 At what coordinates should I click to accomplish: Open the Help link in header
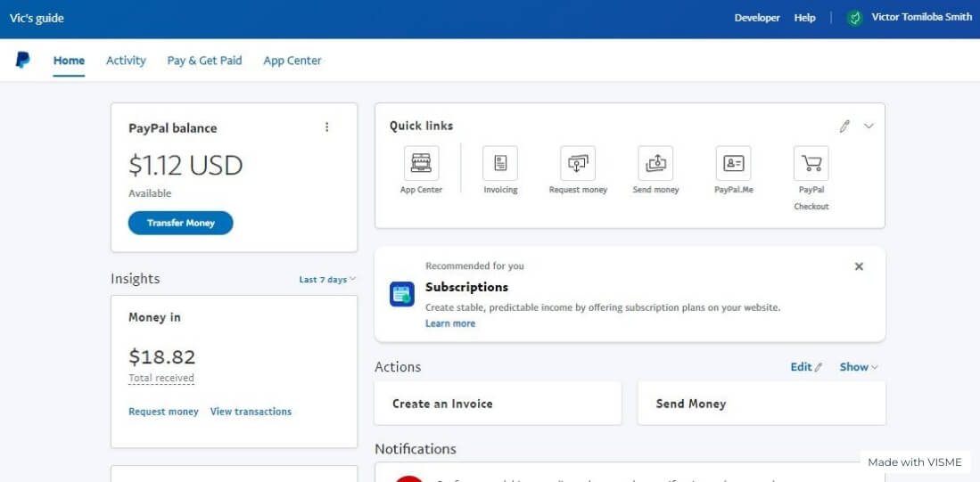tap(804, 18)
